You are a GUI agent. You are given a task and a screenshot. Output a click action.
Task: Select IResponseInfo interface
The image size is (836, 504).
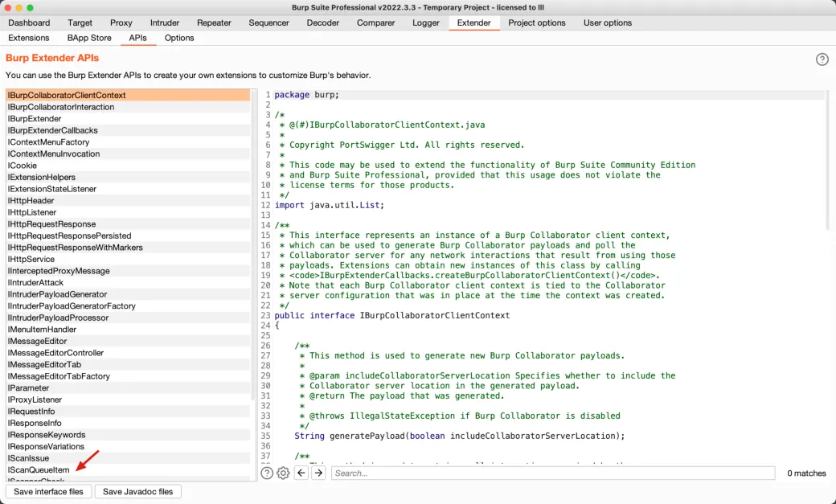point(128,424)
